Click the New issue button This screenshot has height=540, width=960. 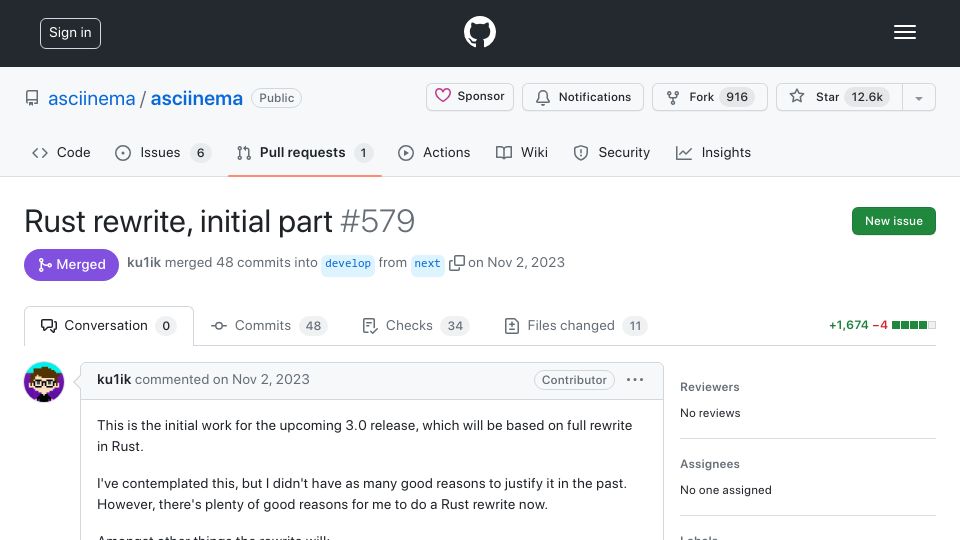coord(893,221)
